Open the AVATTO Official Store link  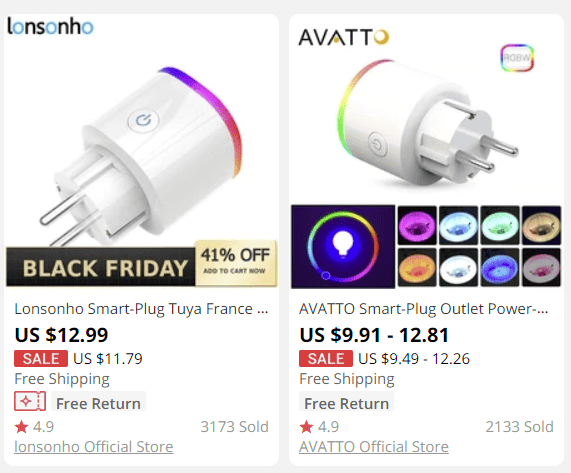point(374,447)
